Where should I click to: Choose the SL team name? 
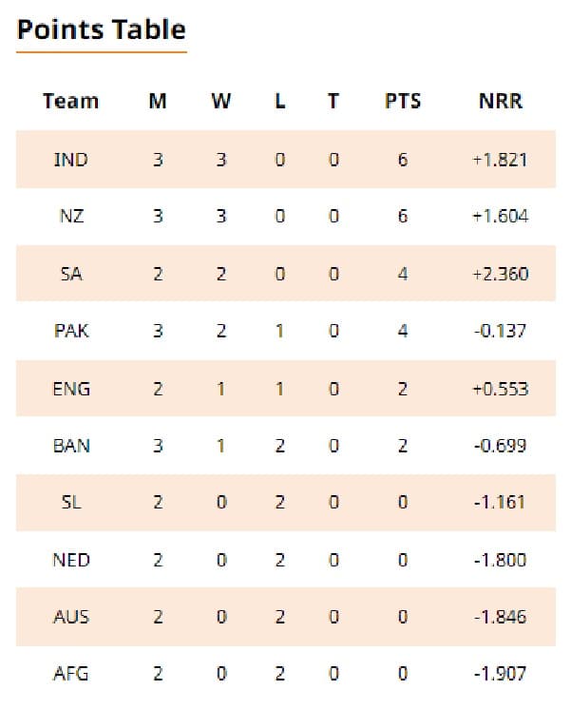(x=70, y=503)
